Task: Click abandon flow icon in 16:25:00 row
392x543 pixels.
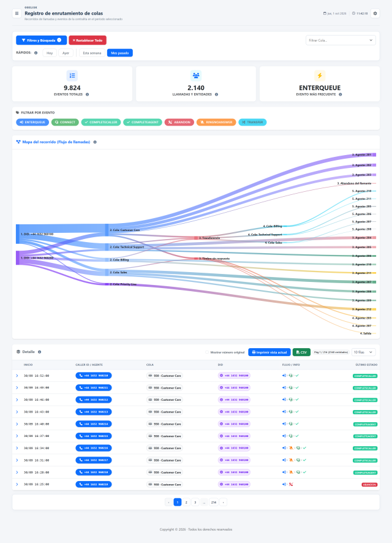Action: pos(291,485)
